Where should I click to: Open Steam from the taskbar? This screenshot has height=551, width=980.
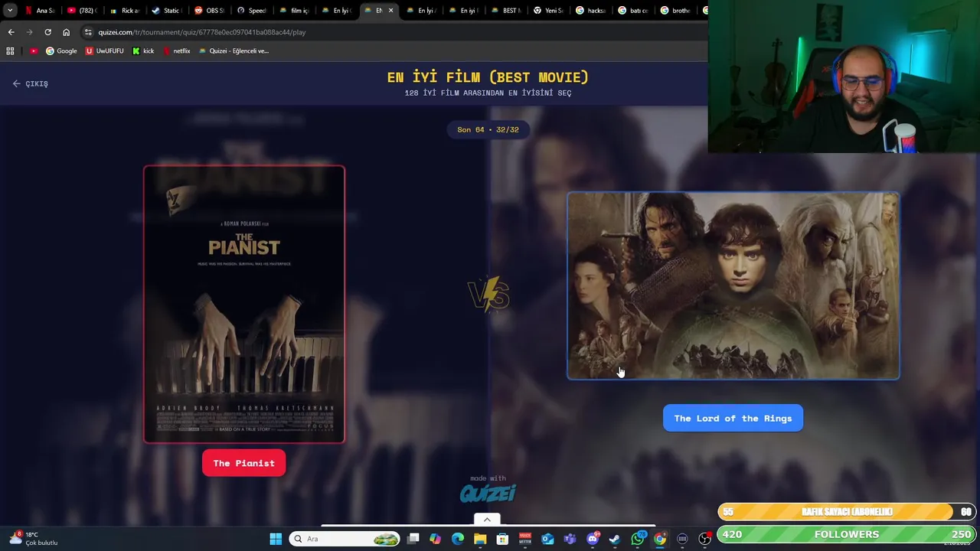615,539
